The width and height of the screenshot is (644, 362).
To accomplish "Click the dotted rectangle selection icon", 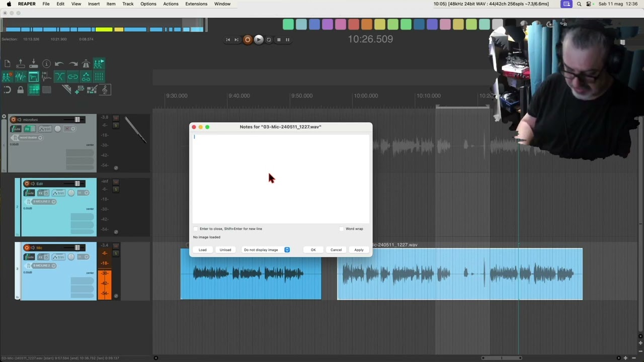I will coord(46,89).
